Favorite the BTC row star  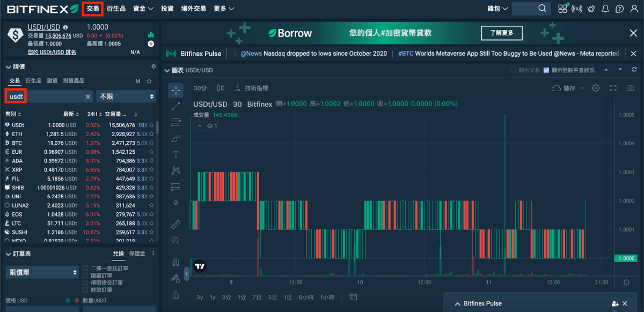pos(152,143)
